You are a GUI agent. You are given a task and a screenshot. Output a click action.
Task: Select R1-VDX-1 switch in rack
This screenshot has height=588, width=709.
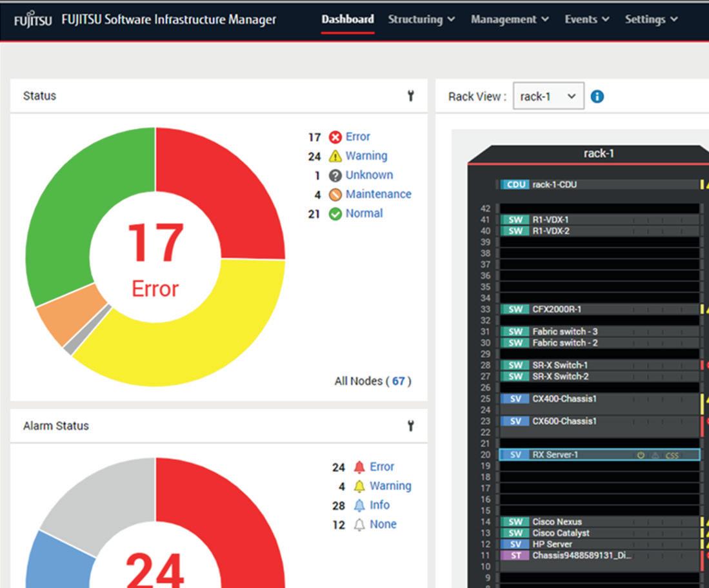599,220
